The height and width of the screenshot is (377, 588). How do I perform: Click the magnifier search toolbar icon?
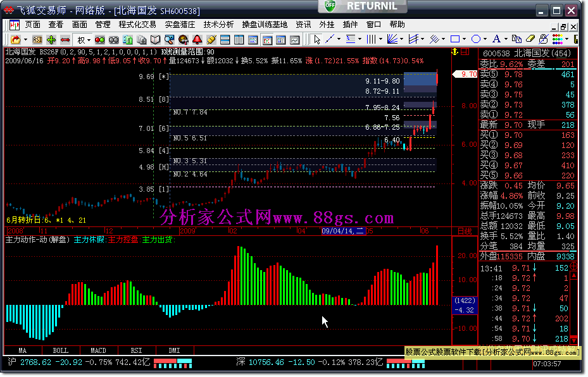point(169,39)
